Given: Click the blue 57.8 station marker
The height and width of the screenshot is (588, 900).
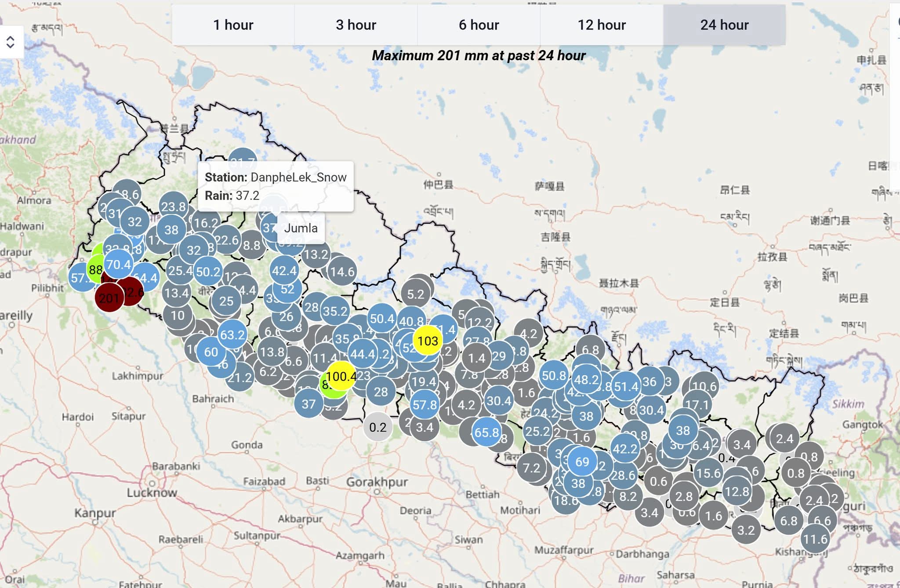Looking at the screenshot, I should click(425, 405).
